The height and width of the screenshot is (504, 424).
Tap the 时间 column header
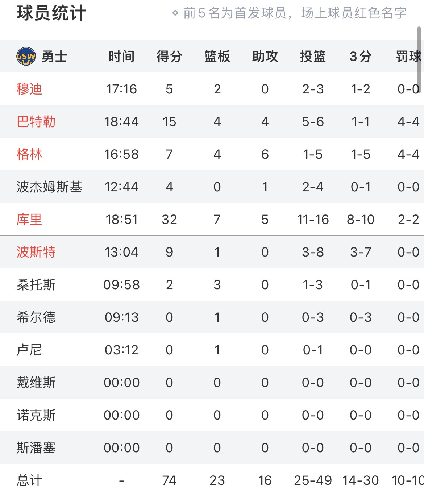(x=121, y=57)
